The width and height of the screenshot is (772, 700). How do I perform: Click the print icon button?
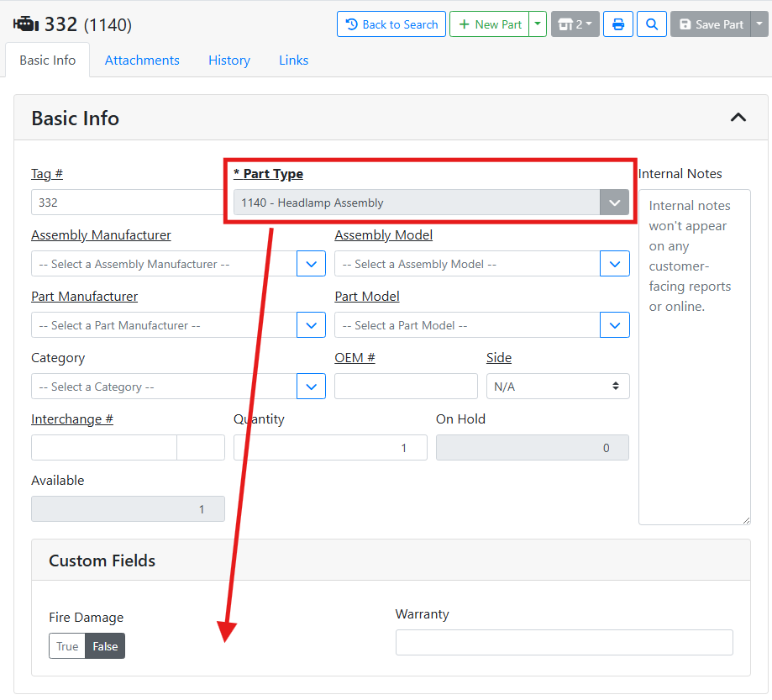pos(618,24)
